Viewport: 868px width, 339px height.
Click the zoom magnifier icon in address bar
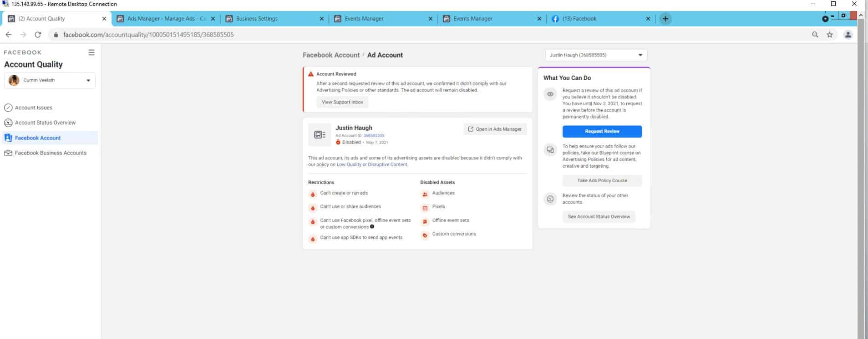point(815,35)
